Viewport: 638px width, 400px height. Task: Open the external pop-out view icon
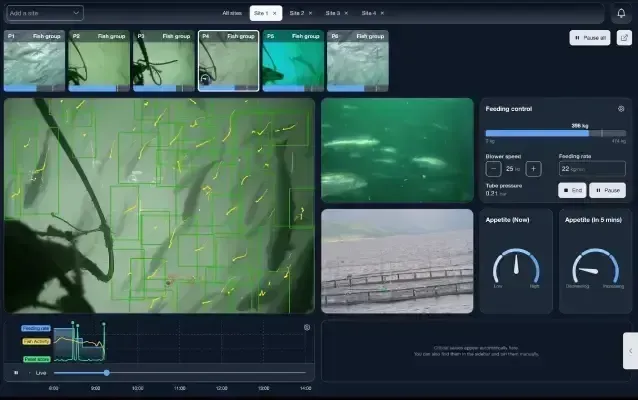click(624, 38)
